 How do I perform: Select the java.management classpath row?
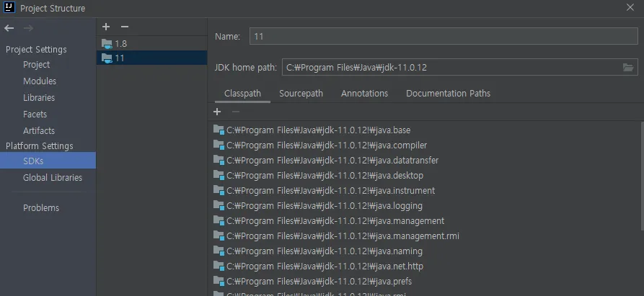pyautogui.click(x=425, y=221)
